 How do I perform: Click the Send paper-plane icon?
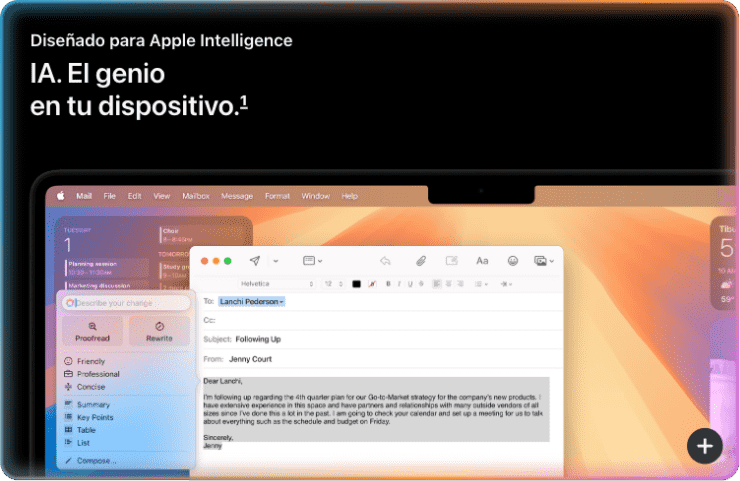[255, 261]
